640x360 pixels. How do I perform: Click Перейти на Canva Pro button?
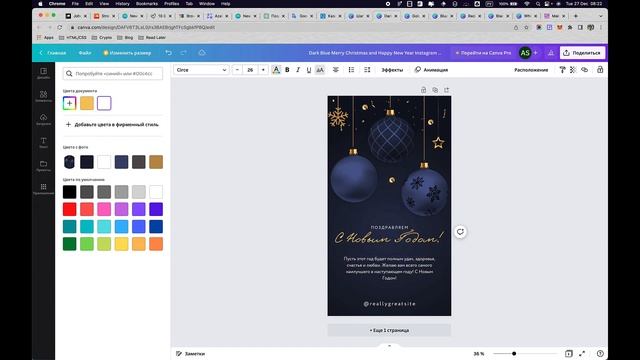(x=483, y=53)
